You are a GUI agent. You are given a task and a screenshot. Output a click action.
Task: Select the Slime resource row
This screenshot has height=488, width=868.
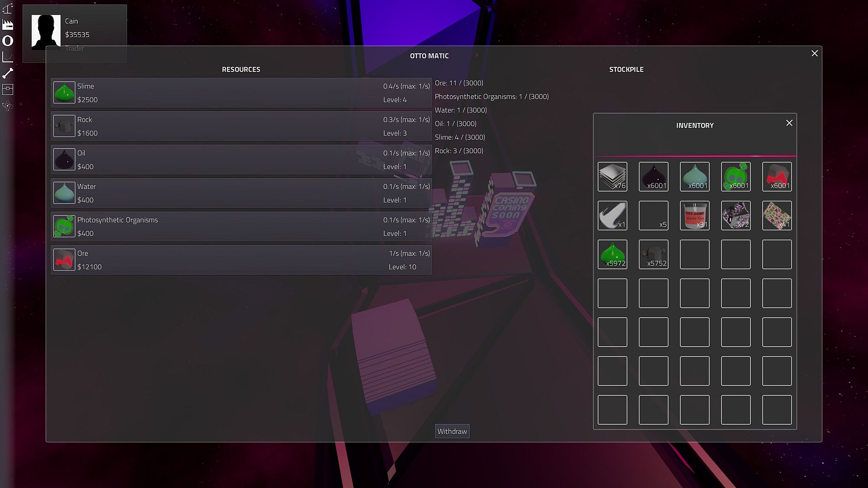coord(241,93)
